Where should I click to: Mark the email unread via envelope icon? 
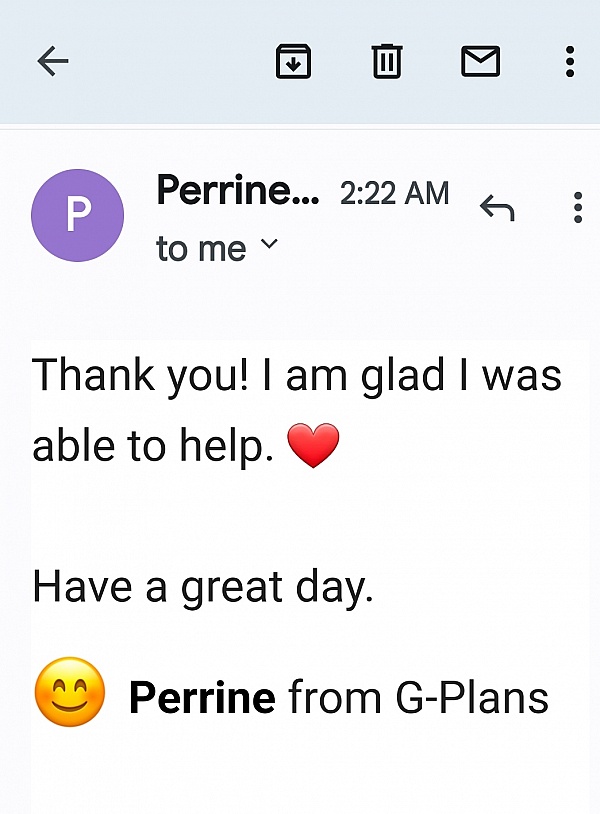coord(480,61)
